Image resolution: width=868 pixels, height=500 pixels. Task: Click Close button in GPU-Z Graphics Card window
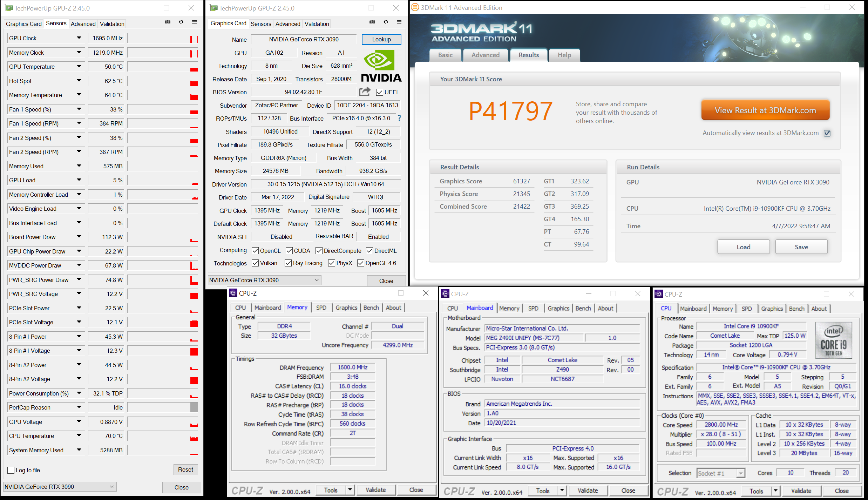[386, 281]
